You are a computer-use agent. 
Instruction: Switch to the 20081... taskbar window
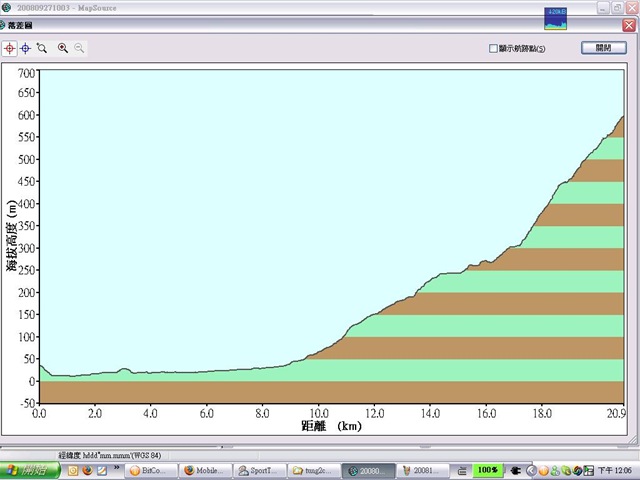coord(422,471)
